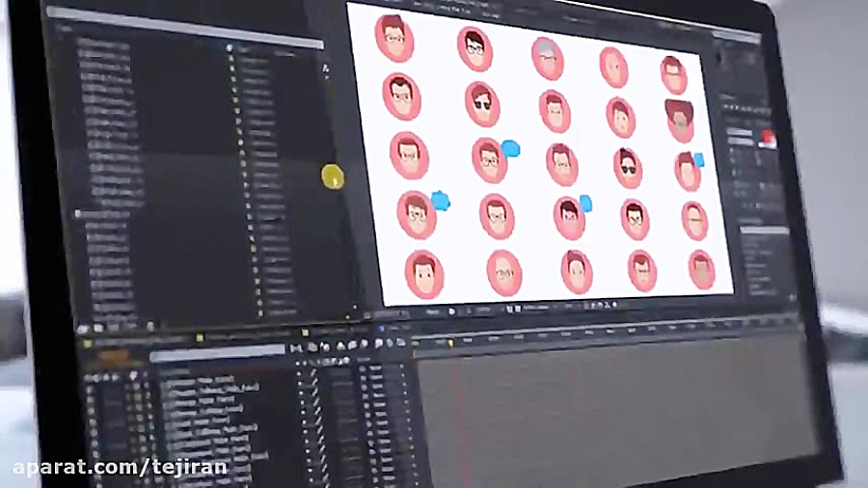Click the Project panel search field
This screenshot has width=868, height=488.
pyautogui.click(x=184, y=28)
